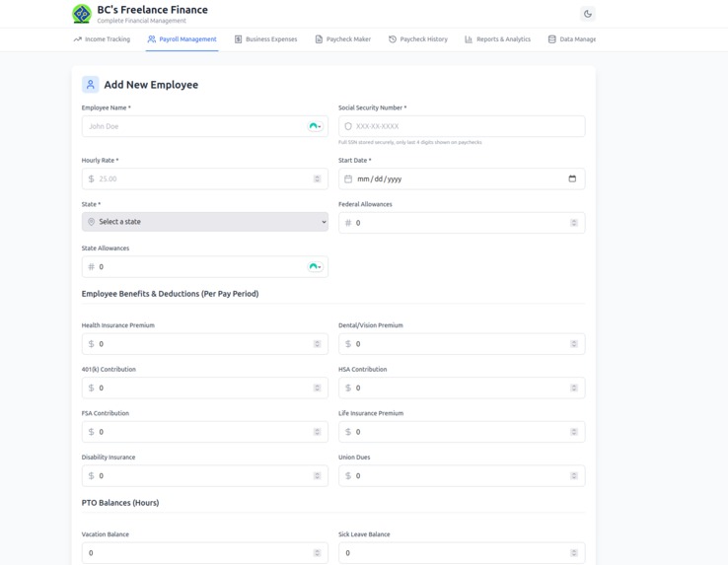
Task: Adjust Dental/Vision Premium spinner
Action: [574, 344]
